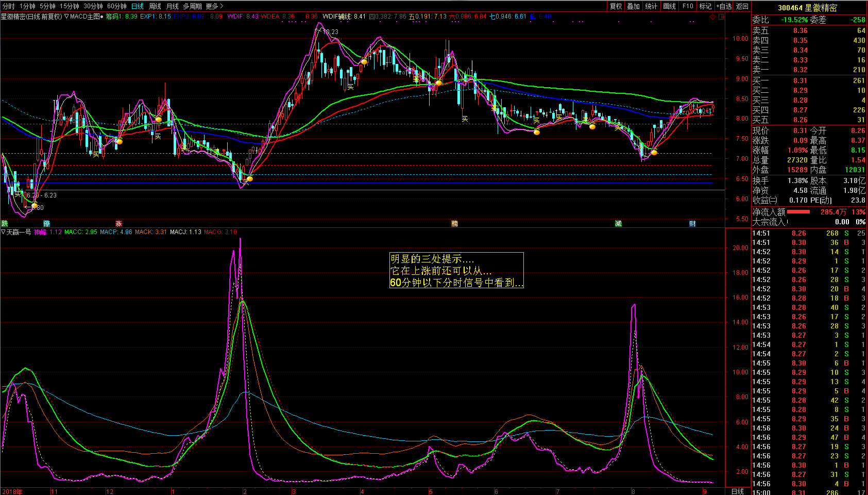The width and height of the screenshot is (868, 495).
Task: Toggle the 叠加 overlay option
Action: coord(634,6)
